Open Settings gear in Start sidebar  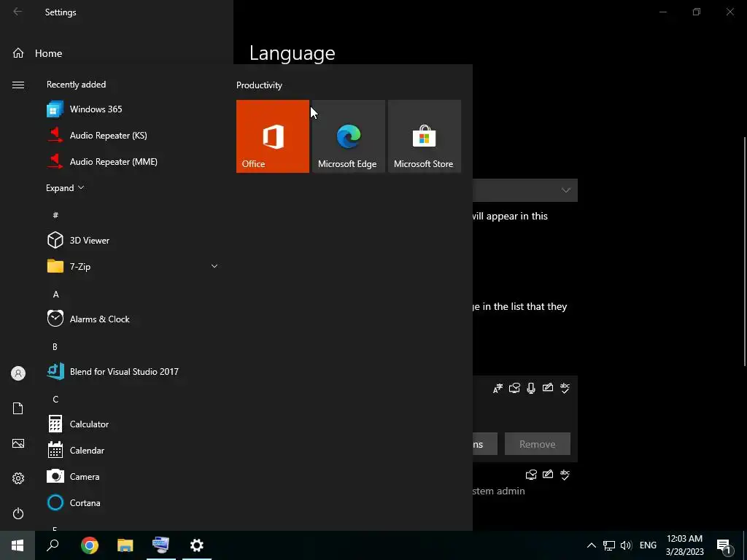(x=18, y=478)
